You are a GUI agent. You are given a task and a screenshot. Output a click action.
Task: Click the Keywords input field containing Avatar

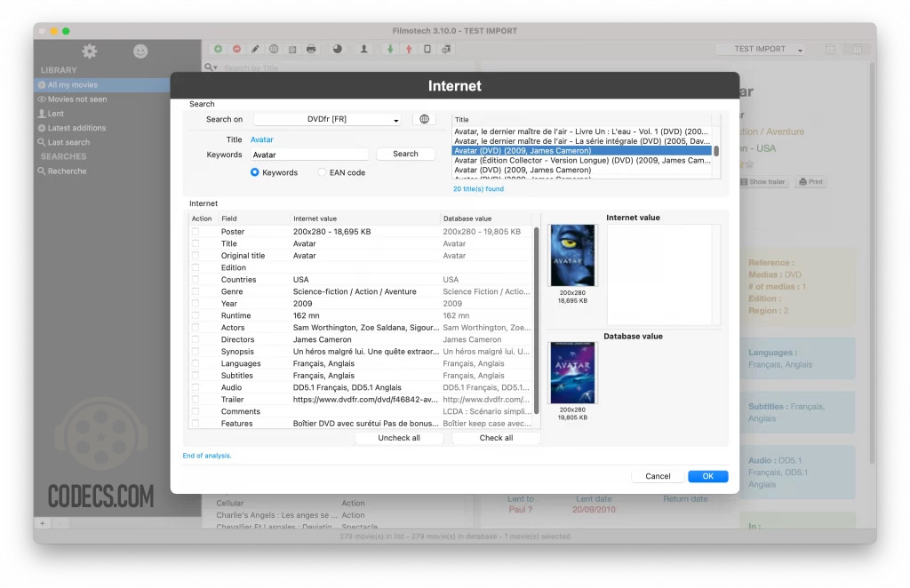pyautogui.click(x=309, y=155)
